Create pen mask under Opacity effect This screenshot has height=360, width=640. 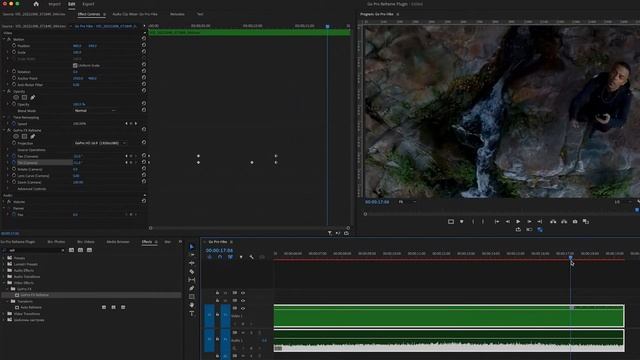tap(33, 97)
